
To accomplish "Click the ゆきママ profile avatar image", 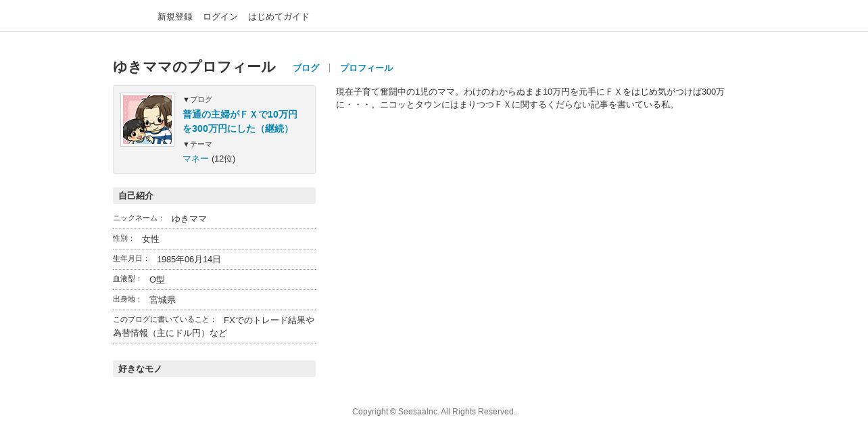I will 147,120.
